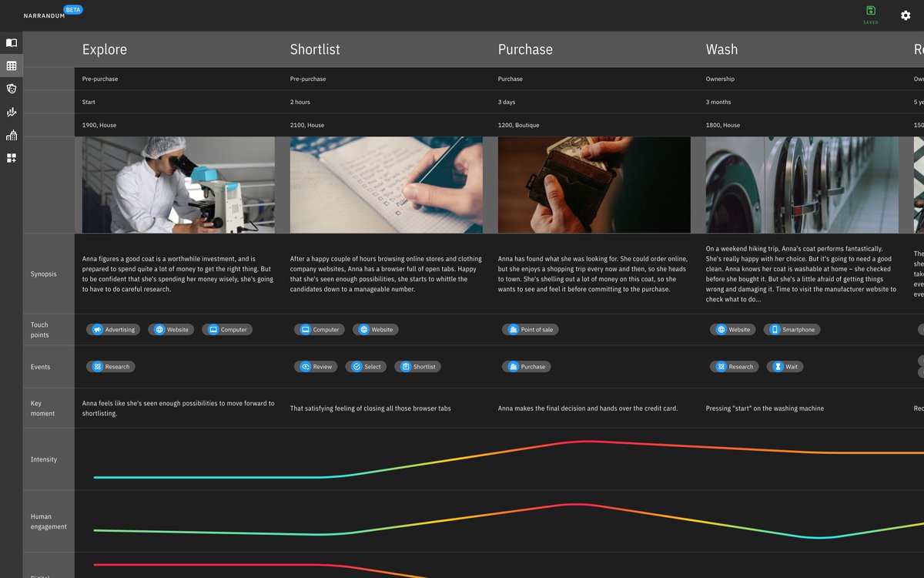Viewport: 924px width, 578px height.
Task: Open the wallet image in Purchase
Action: coord(594,185)
